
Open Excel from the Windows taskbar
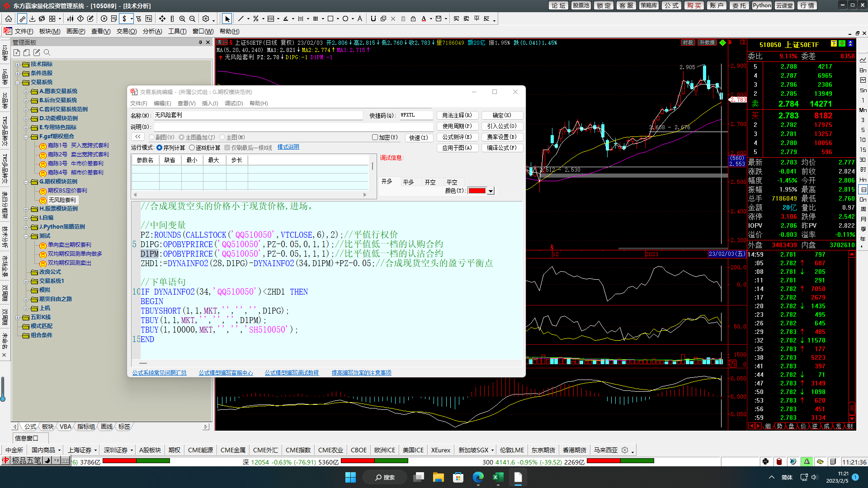point(498,477)
